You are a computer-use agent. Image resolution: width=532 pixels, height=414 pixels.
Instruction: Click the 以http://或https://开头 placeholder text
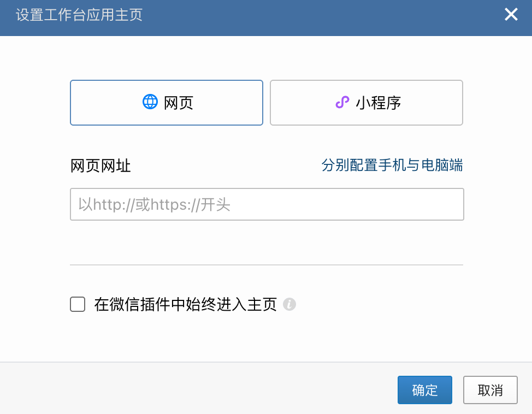[x=154, y=204]
